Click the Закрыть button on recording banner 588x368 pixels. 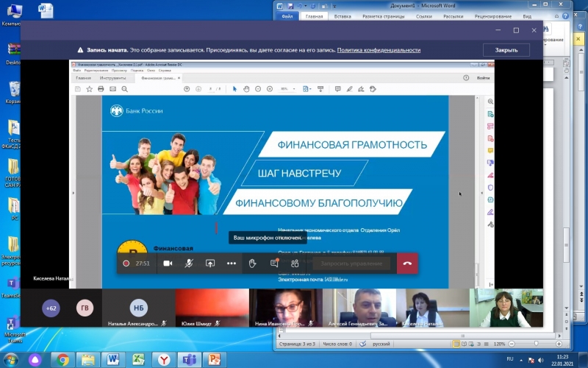(x=506, y=50)
